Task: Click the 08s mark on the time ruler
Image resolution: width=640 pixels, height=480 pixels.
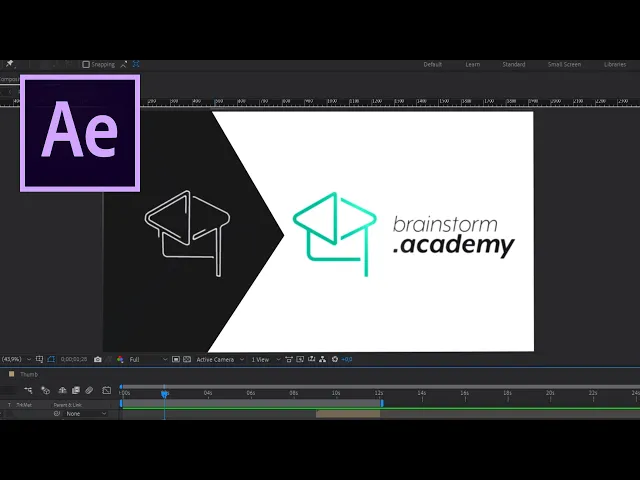Action: [293, 393]
